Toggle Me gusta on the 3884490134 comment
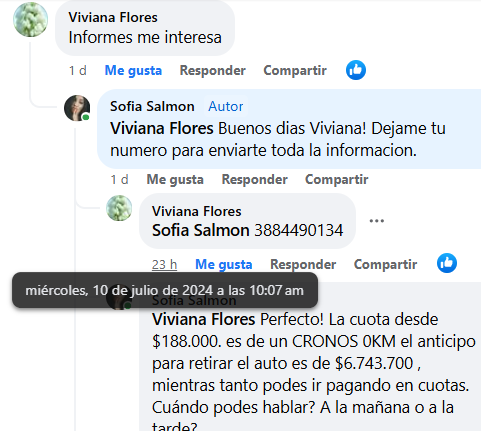This screenshot has width=481, height=431. [224, 264]
